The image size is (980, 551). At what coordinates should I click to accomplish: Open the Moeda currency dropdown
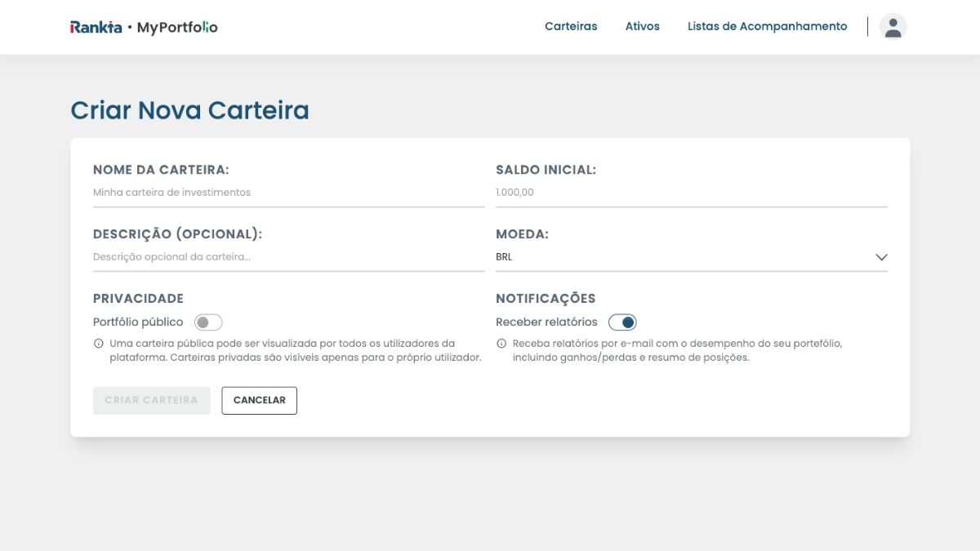pos(691,256)
